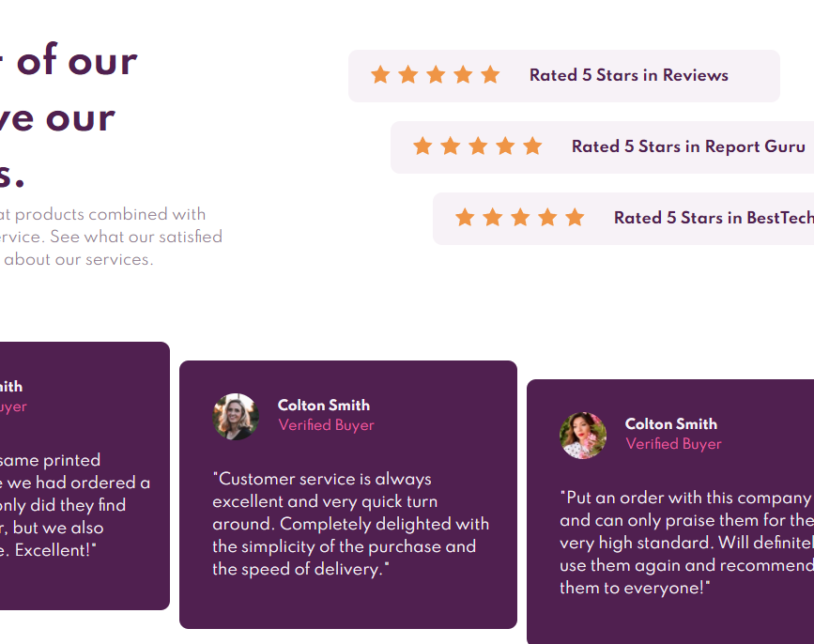Click the testimonial ending with 'Excellent!'
The width and height of the screenshot is (814, 644).
coord(75,505)
